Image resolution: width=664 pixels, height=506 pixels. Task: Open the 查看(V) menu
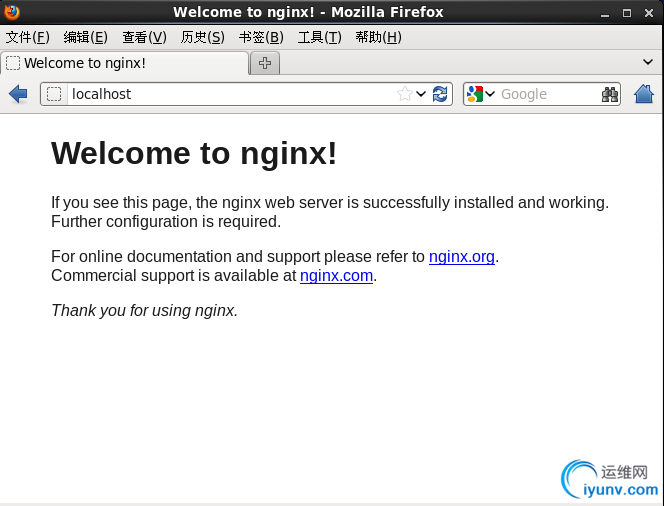(144, 37)
